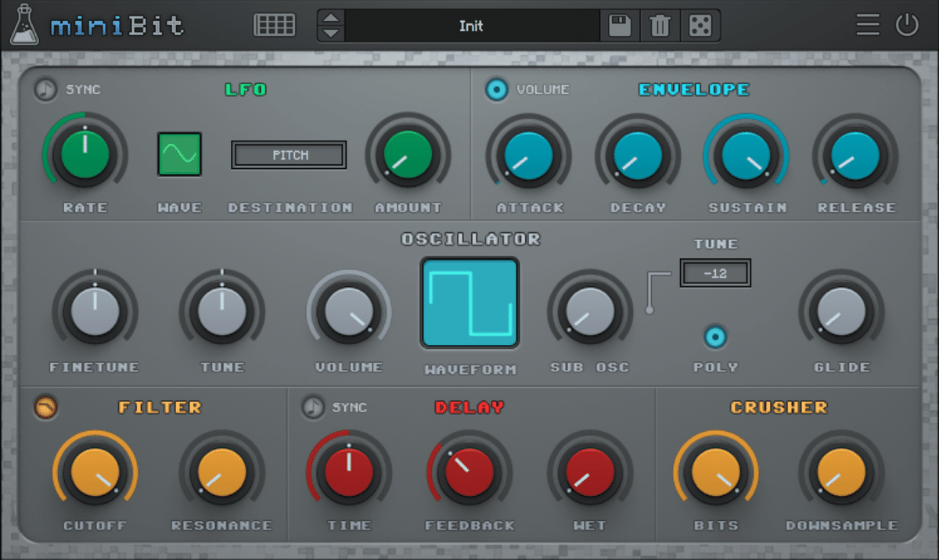Click the LFO Amount knob

408,154
